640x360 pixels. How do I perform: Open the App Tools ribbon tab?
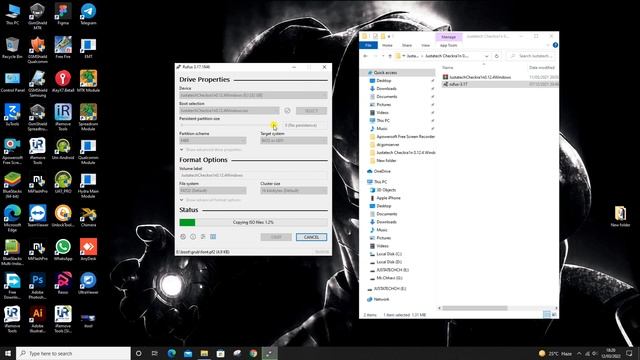pyautogui.click(x=449, y=45)
